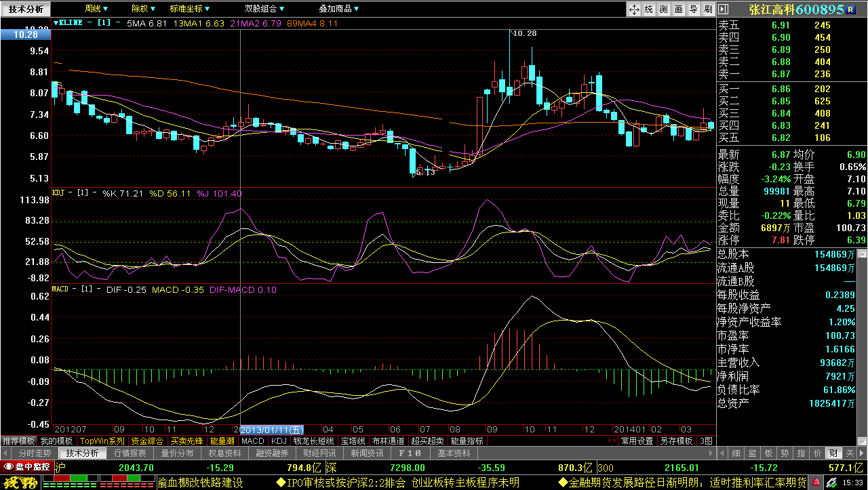This screenshot has height=490, width=868.
Task: Select 布林通道 indicator tab
Action: pos(389,441)
